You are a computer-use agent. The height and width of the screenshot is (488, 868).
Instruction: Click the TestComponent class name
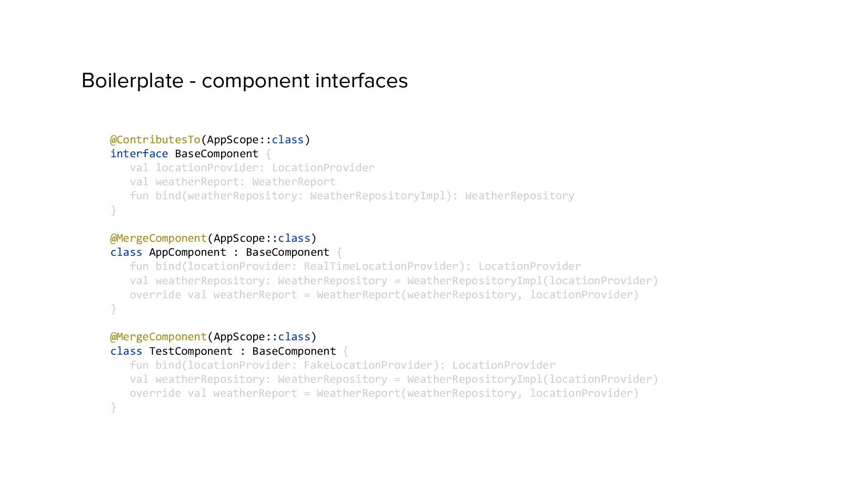pos(191,351)
